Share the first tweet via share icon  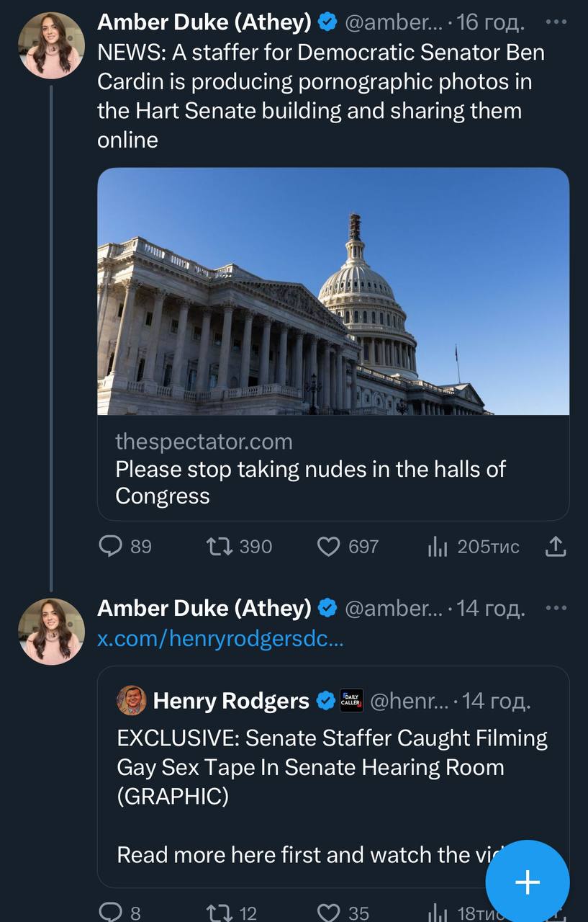pyautogui.click(x=556, y=547)
